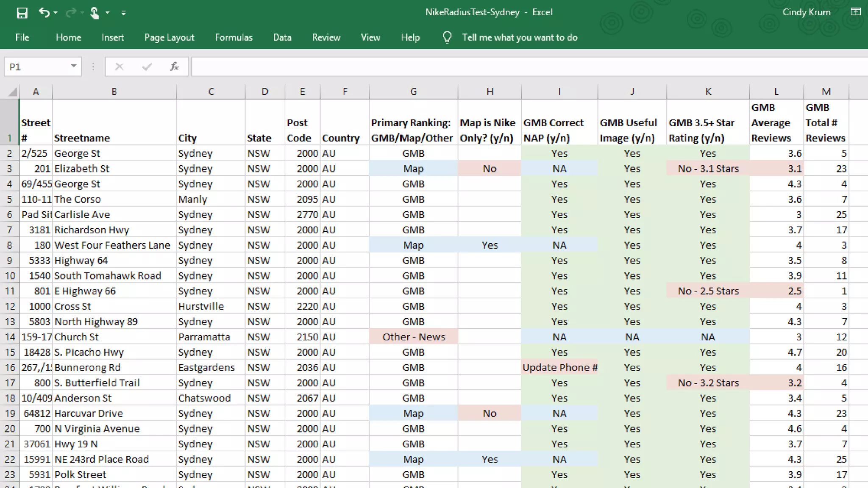Screen dimensions: 868x488
Task: Click inside the formula bar input
Action: tap(509, 67)
